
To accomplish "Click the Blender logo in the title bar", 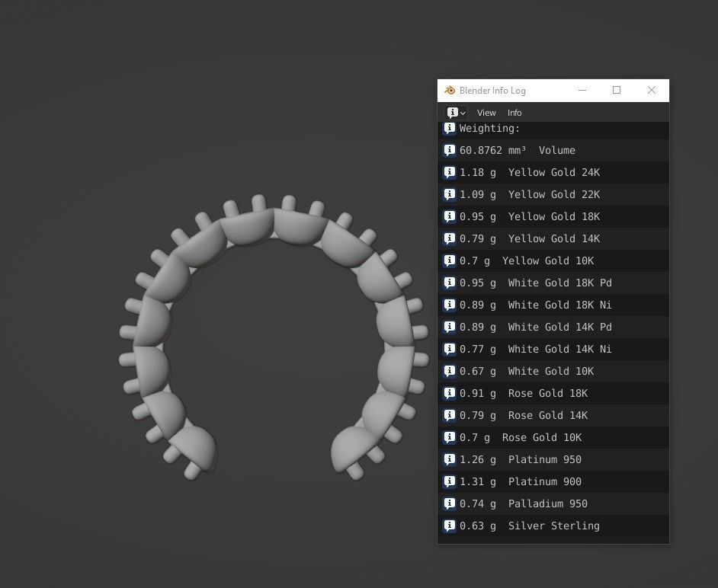I will coord(449,90).
